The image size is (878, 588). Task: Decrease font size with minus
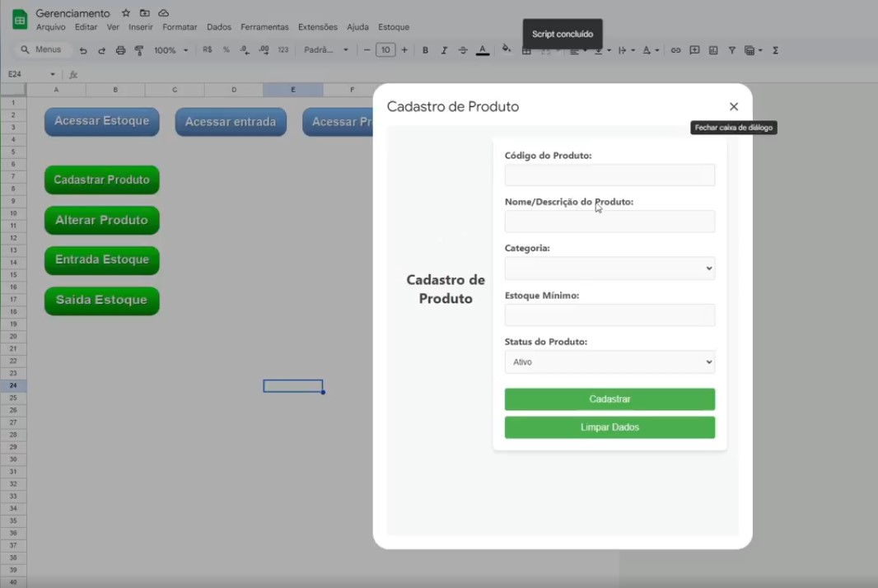pyautogui.click(x=367, y=50)
